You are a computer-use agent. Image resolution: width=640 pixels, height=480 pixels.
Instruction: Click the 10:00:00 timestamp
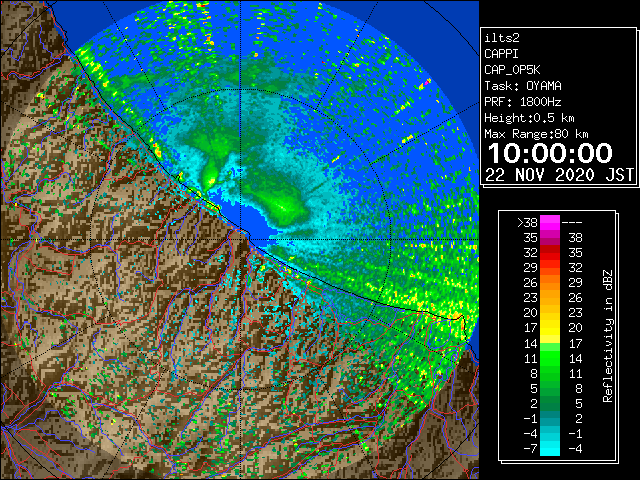[550, 153]
